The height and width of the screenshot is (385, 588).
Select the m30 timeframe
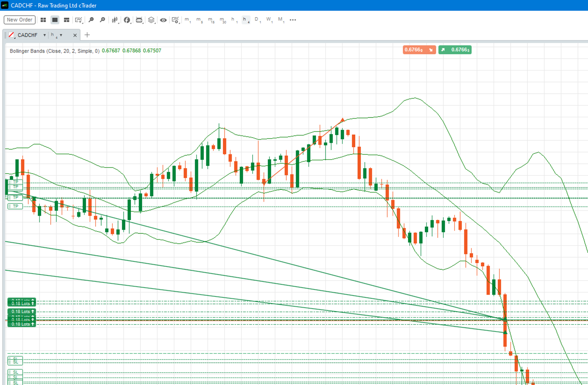[x=223, y=20]
